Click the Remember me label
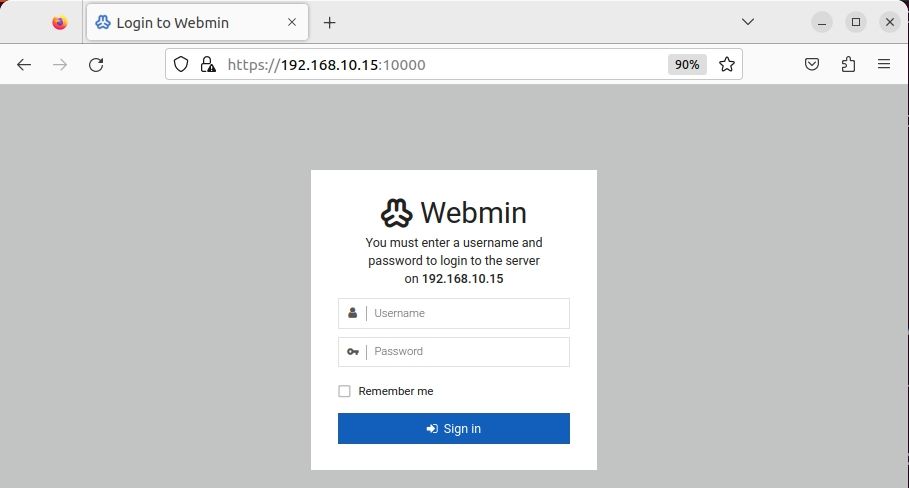909x488 pixels. (396, 391)
